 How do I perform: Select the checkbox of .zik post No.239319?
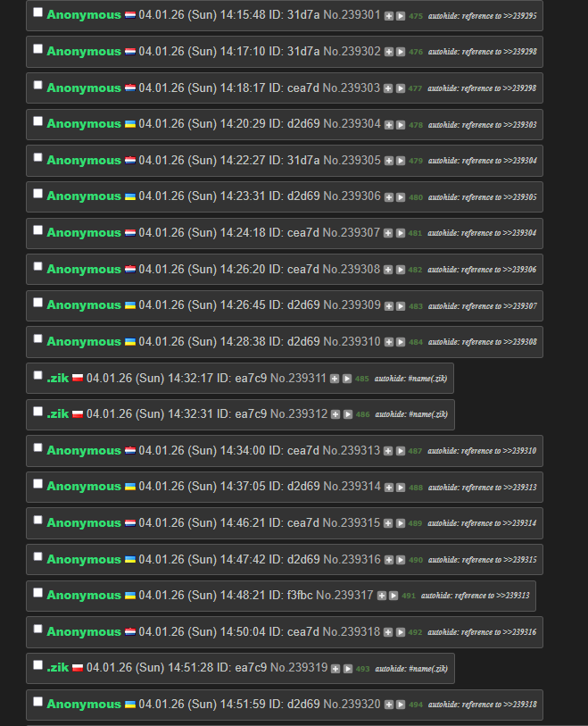(38, 665)
